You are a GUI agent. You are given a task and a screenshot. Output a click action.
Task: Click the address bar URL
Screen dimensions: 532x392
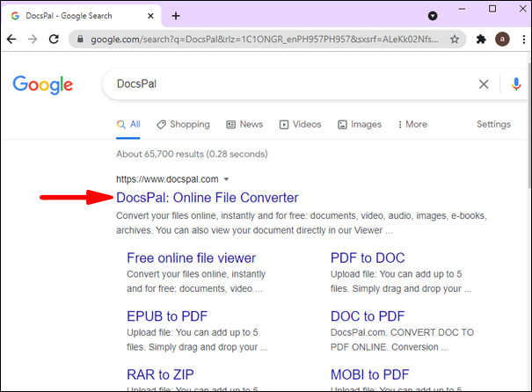265,40
